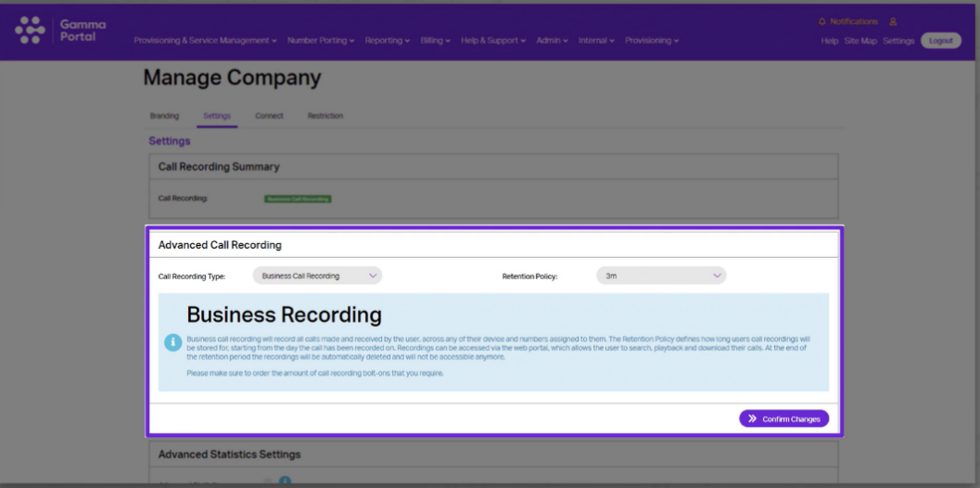Click the Gamma Portal logo
Image resolution: width=980 pixels, height=488 pixels.
[x=60, y=30]
